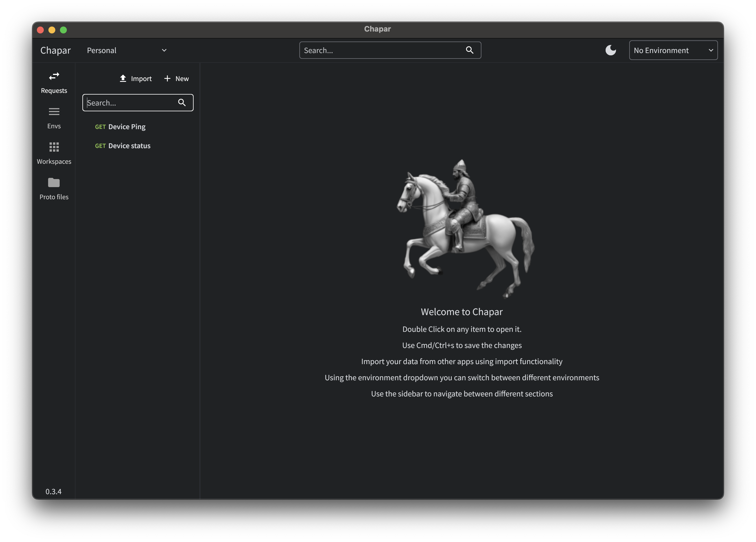Focus the top global Search field
The width and height of the screenshot is (756, 542).
click(x=390, y=50)
